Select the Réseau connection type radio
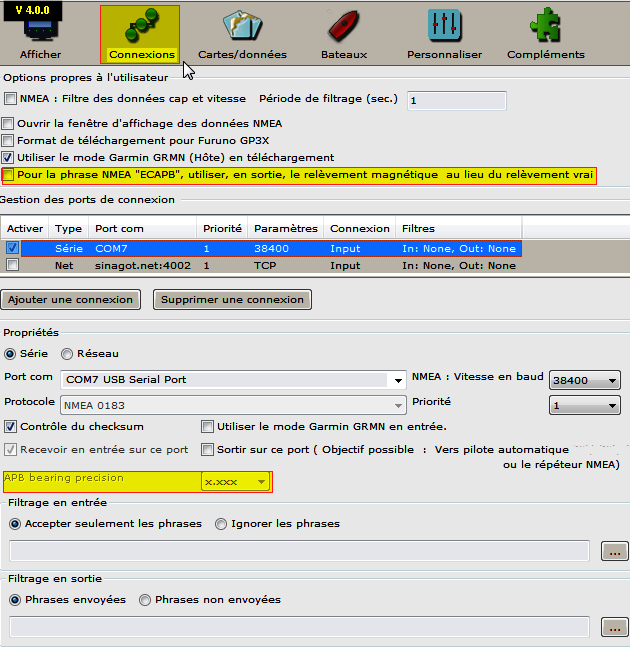Screen dimensions: 630x648 point(67,353)
